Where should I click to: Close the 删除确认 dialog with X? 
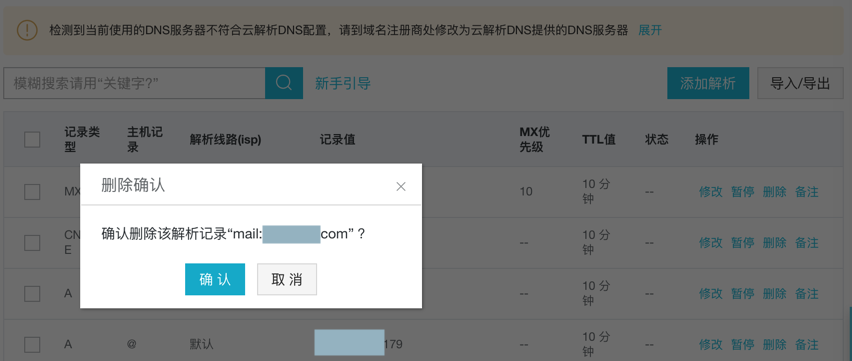tap(401, 186)
